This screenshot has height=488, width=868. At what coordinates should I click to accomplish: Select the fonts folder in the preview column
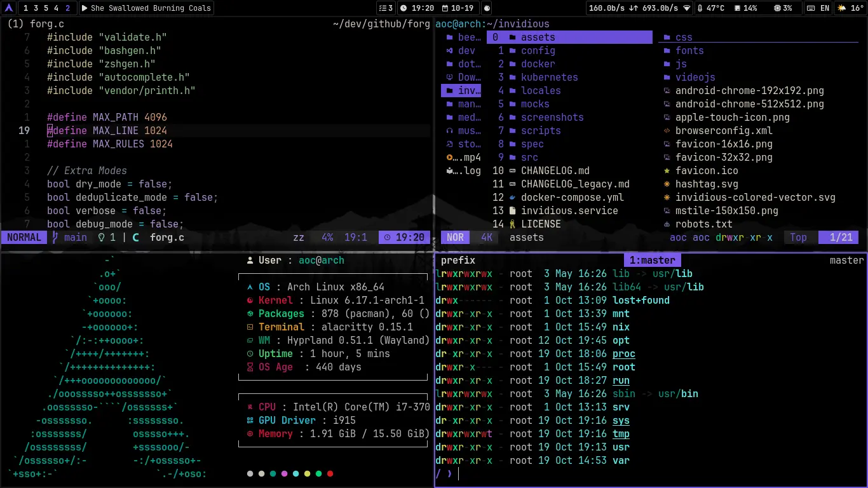tap(689, 51)
